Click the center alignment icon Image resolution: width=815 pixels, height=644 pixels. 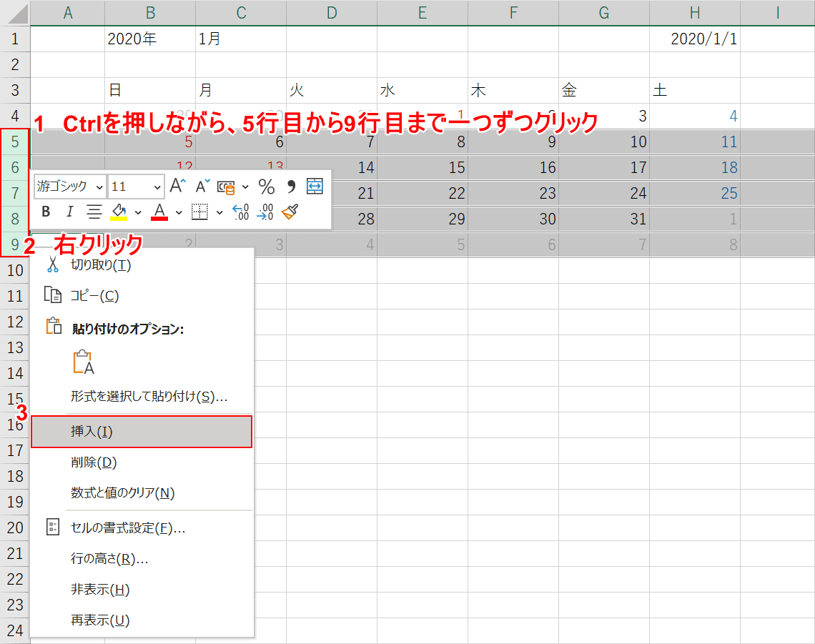tap(94, 212)
